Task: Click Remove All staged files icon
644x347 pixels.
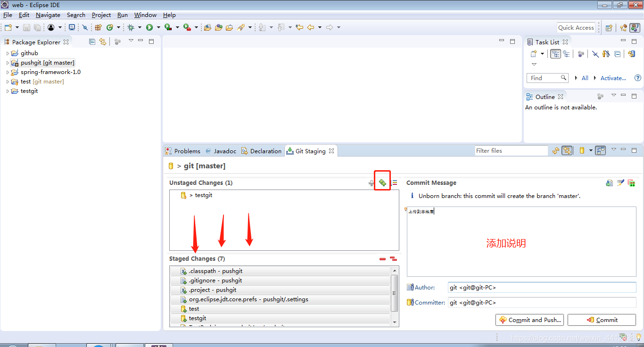Action: point(393,259)
